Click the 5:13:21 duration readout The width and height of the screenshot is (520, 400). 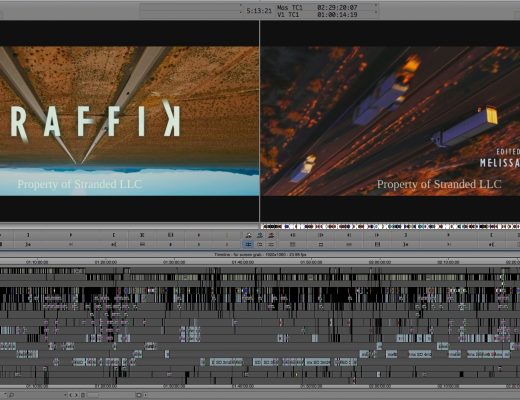pos(259,11)
